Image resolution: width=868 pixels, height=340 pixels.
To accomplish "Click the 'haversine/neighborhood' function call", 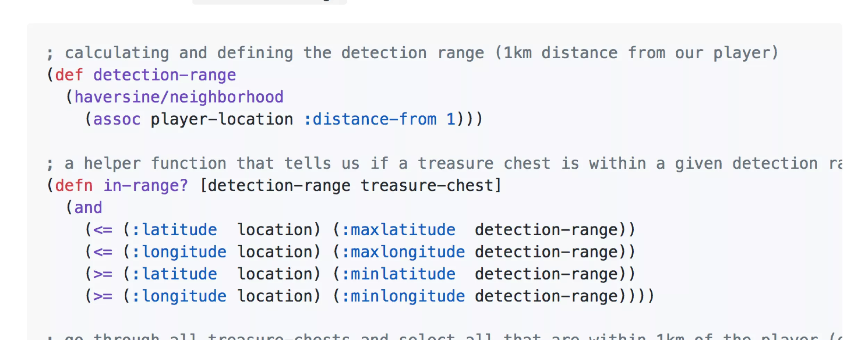I will click(x=179, y=97).
